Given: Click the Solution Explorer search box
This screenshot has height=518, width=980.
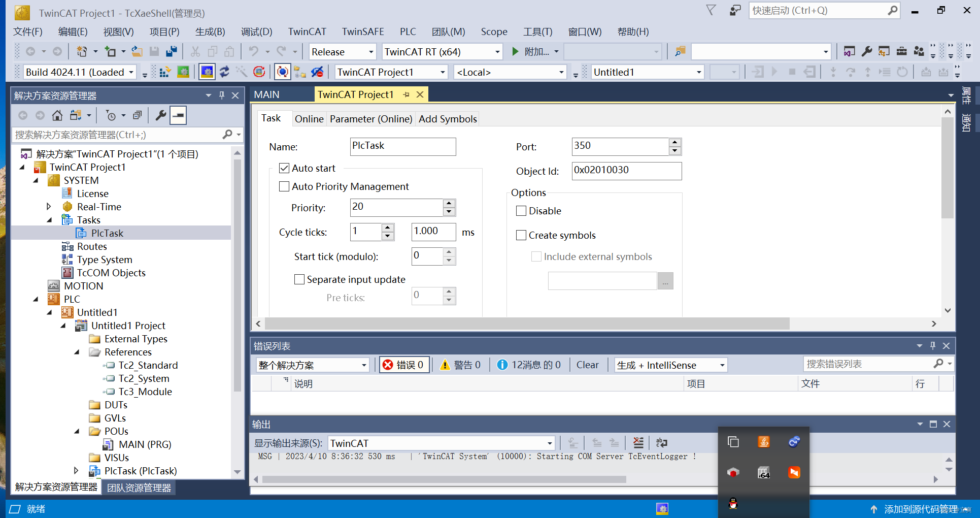Looking at the screenshot, I should [117, 135].
